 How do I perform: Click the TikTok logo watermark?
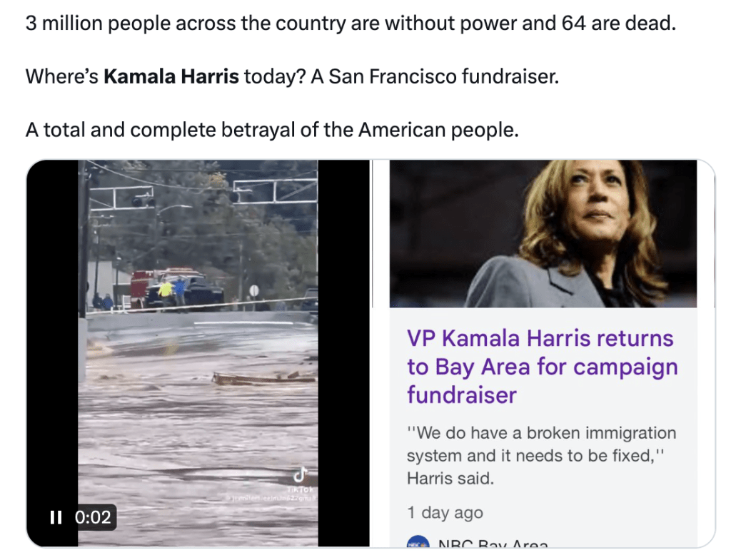pos(301,474)
